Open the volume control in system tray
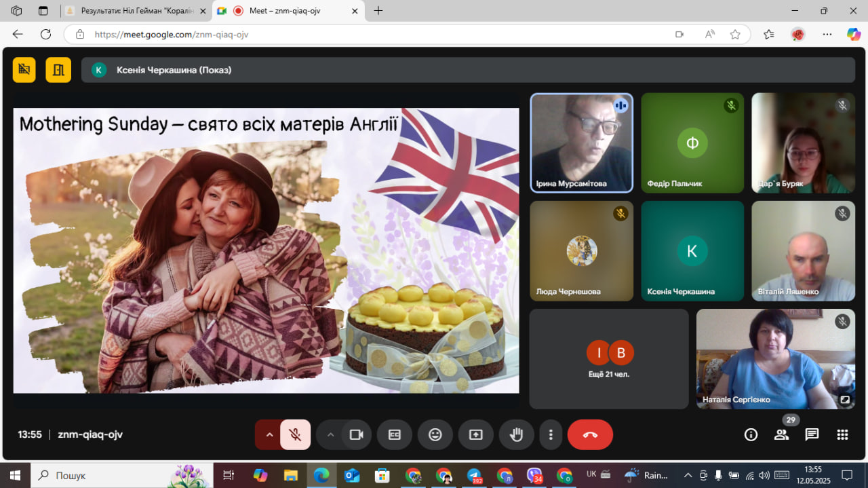 [x=765, y=475]
